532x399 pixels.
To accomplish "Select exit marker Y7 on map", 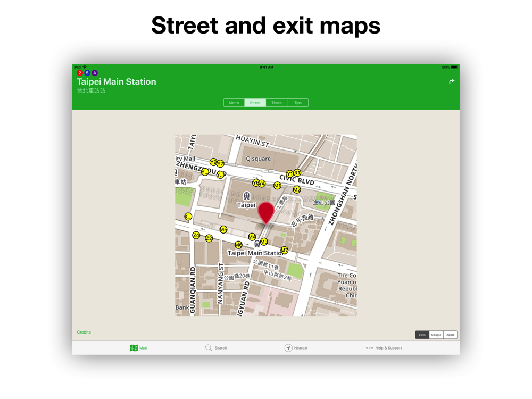I will 221,164.
